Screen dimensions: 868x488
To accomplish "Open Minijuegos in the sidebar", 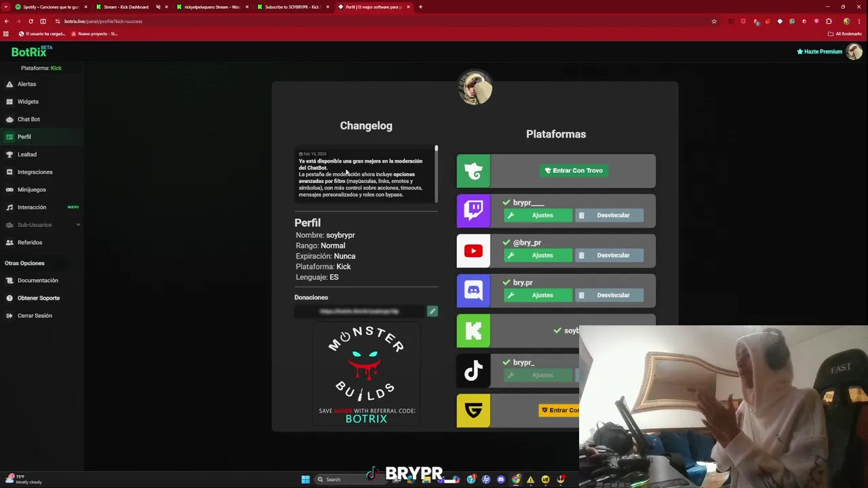I will (32, 190).
